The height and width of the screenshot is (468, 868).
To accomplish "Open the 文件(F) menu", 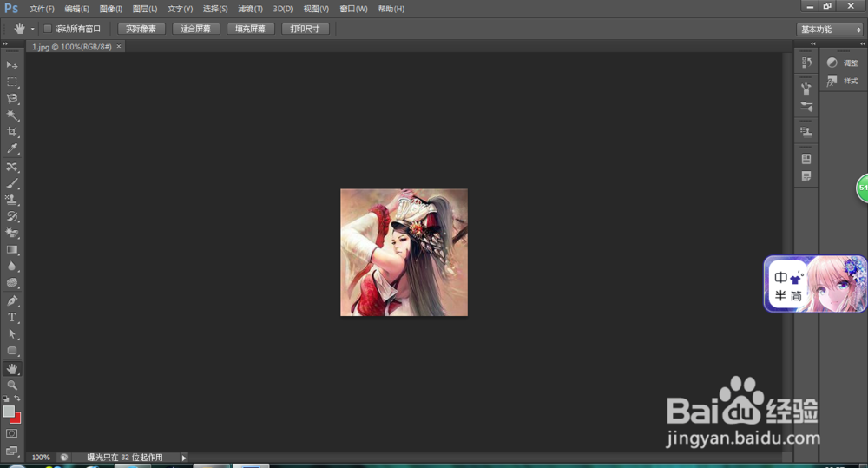I will pos(42,9).
